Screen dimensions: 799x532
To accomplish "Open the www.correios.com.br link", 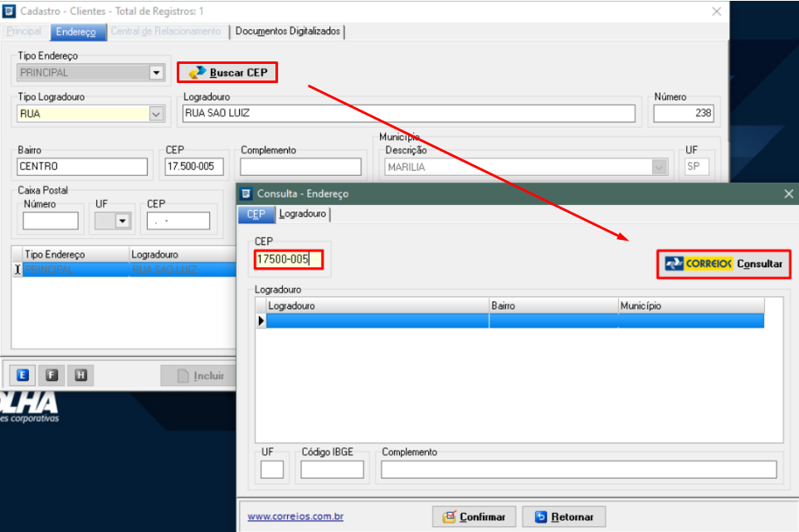I will pos(295,516).
